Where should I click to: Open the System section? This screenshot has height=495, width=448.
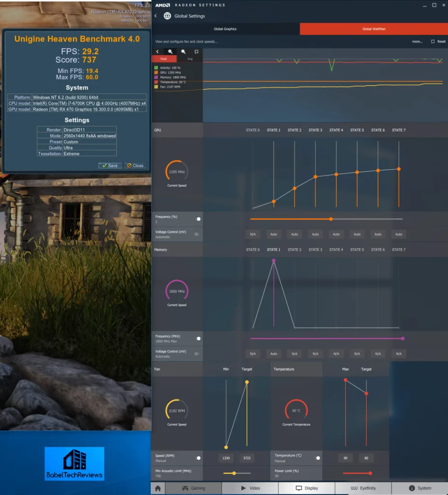click(x=420, y=488)
